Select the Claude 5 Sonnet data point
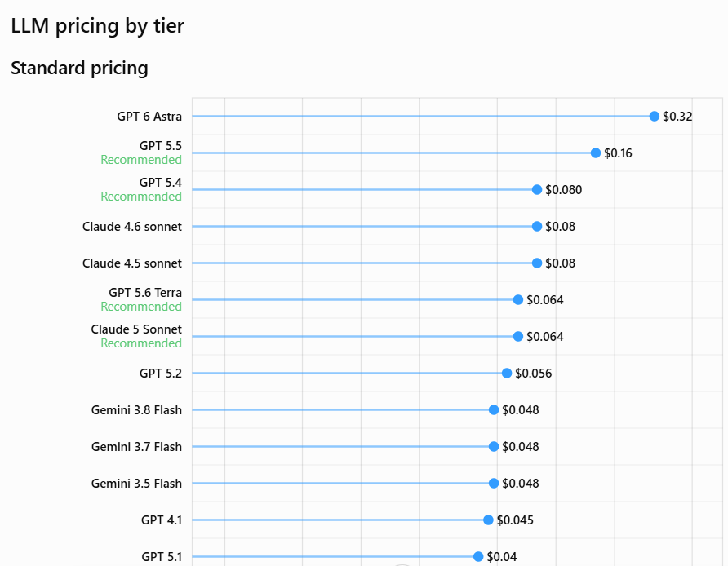 (518, 336)
